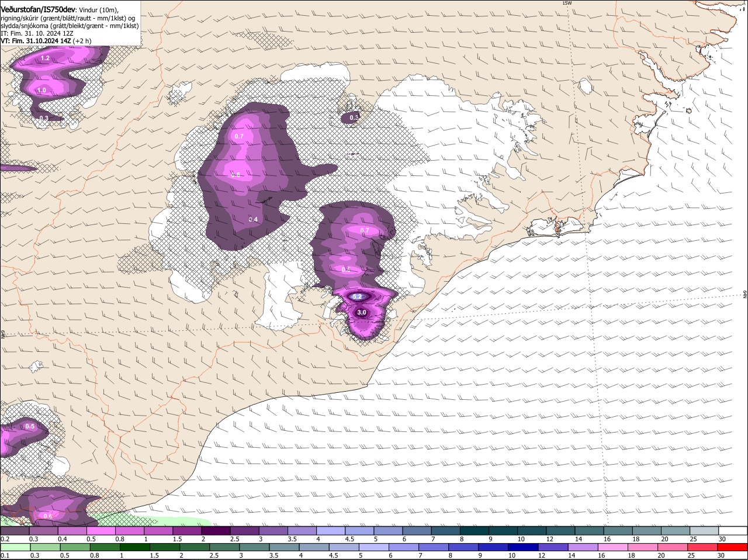Click the 0.4 precipitation contour label

253,219
